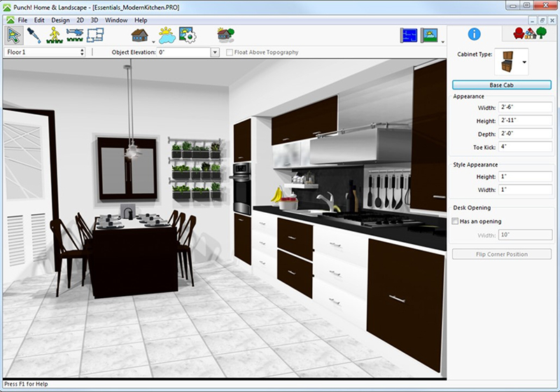This screenshot has height=392, width=560.
Task: Check the Has an opening option
Action: pyautogui.click(x=456, y=221)
